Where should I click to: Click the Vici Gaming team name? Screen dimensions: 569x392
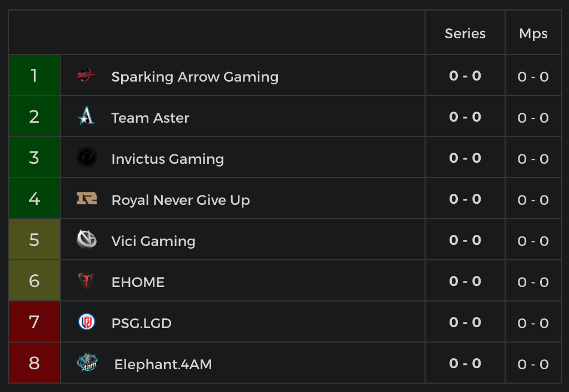pyautogui.click(x=153, y=241)
